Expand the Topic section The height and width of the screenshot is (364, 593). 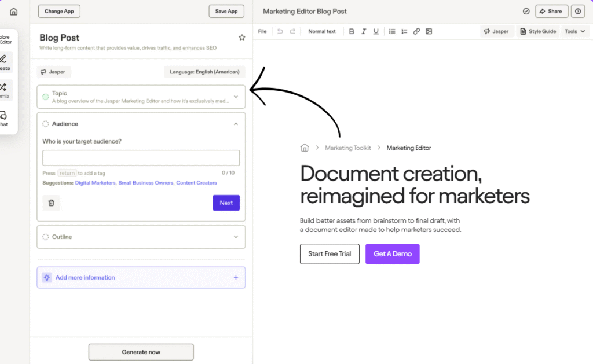[x=141, y=97]
